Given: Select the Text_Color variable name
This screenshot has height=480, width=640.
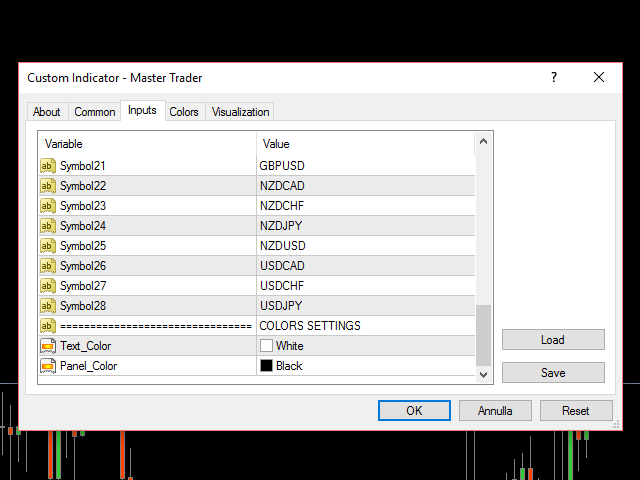Looking at the screenshot, I should (x=86, y=346).
